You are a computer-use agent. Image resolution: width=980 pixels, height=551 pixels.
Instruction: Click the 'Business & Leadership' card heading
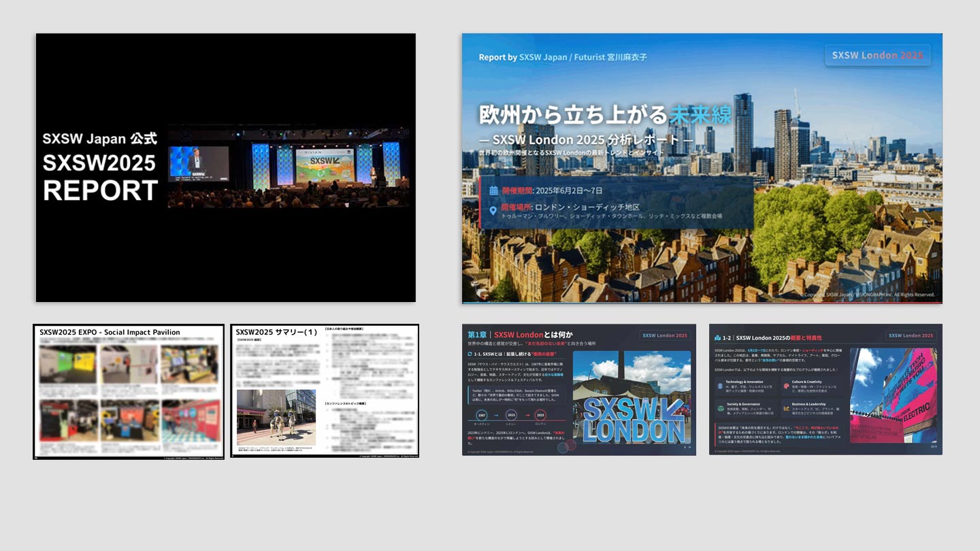[808, 404]
